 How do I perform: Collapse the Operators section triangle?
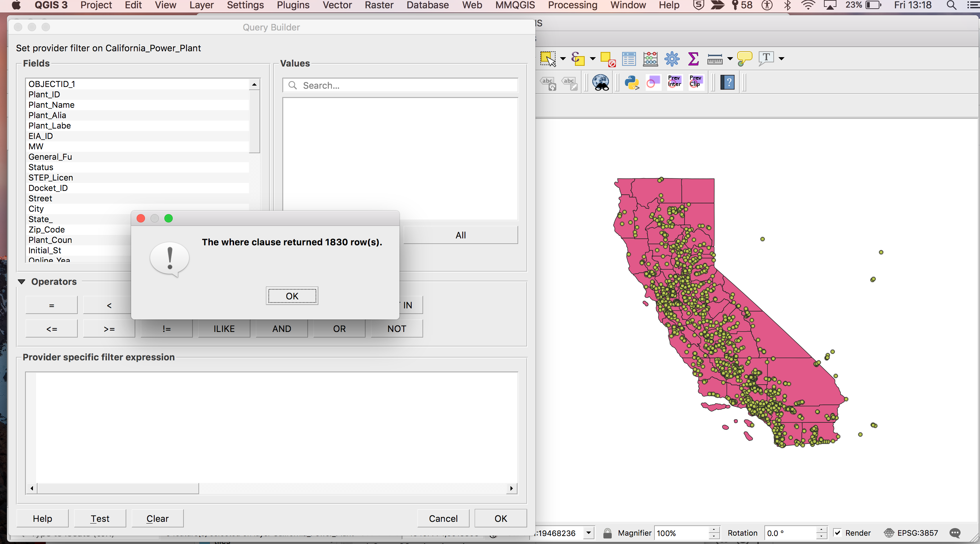[21, 282]
